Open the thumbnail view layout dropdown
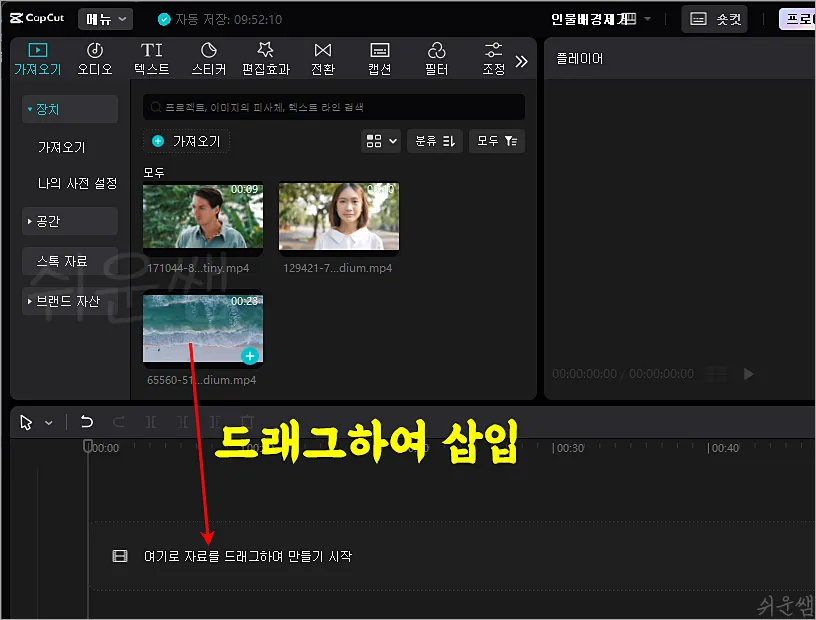The image size is (816, 620). click(380, 141)
